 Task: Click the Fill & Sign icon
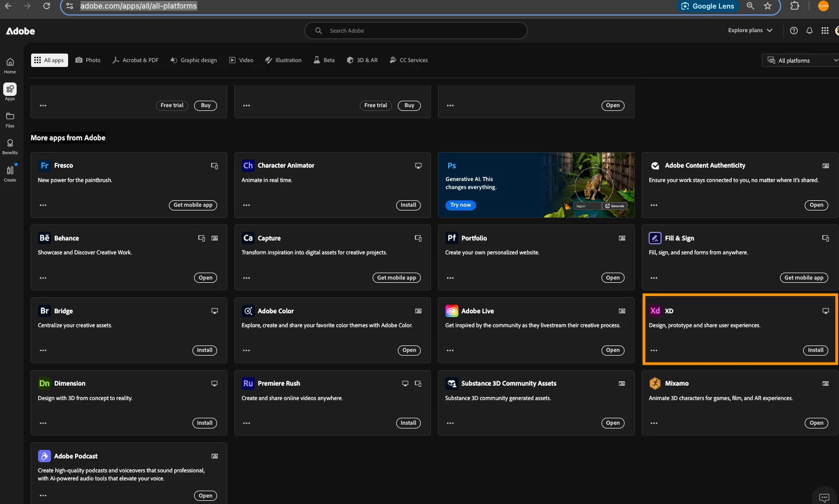655,238
